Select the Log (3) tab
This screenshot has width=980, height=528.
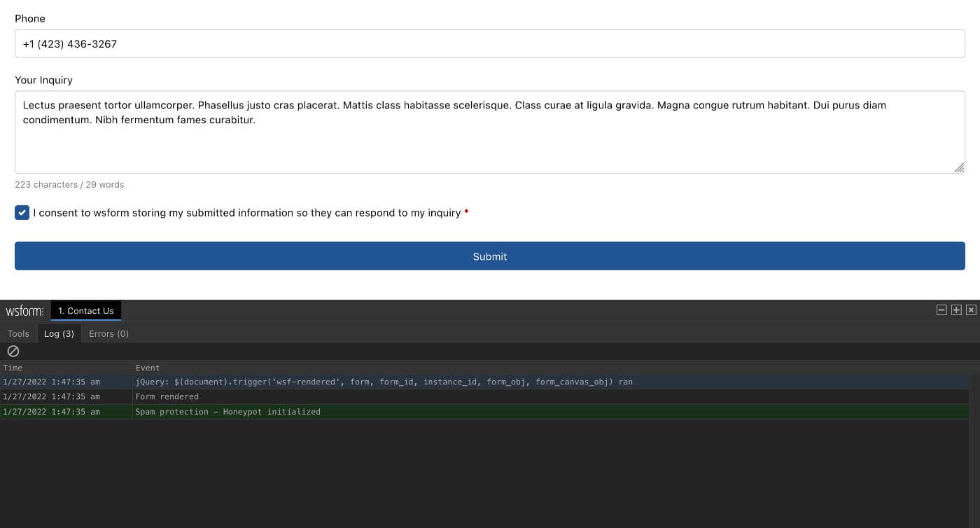(59, 333)
